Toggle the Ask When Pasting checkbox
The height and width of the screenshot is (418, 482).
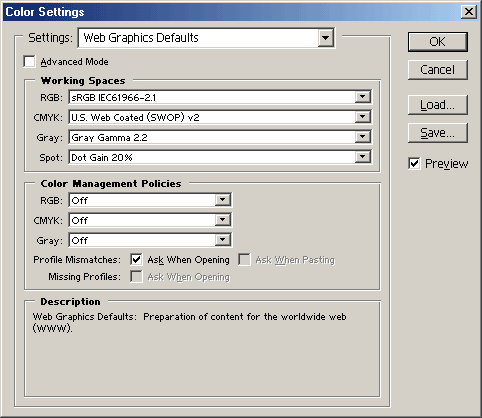[244, 259]
